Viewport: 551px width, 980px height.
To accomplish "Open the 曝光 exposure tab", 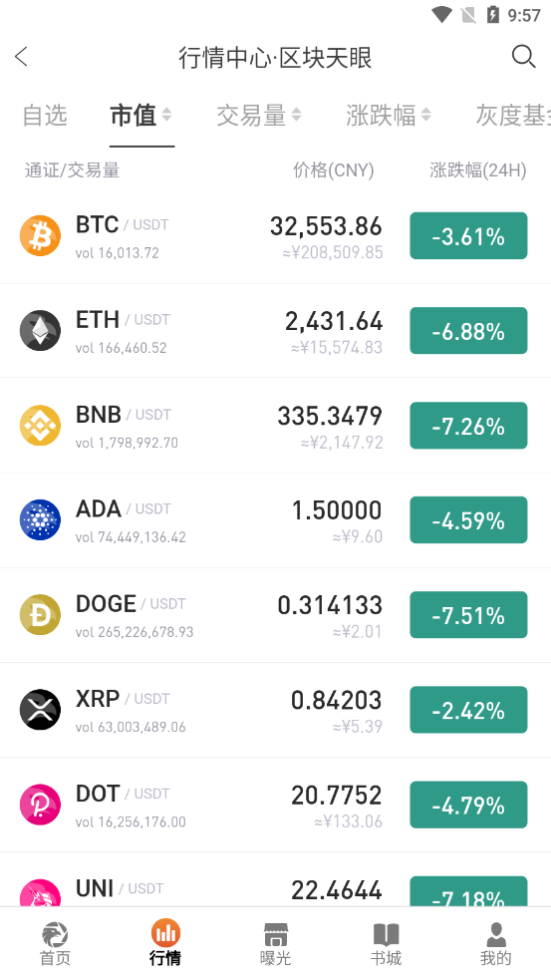I will click(x=275, y=944).
